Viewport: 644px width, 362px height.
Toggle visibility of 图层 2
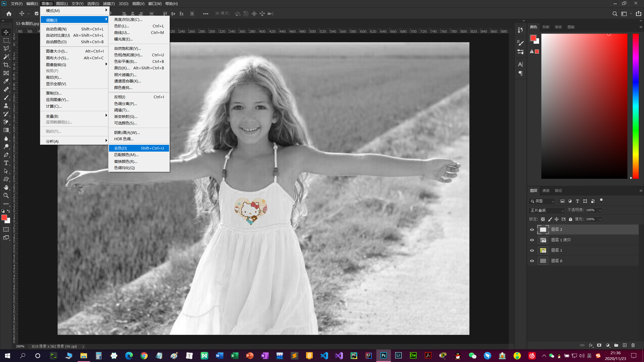[x=532, y=230]
